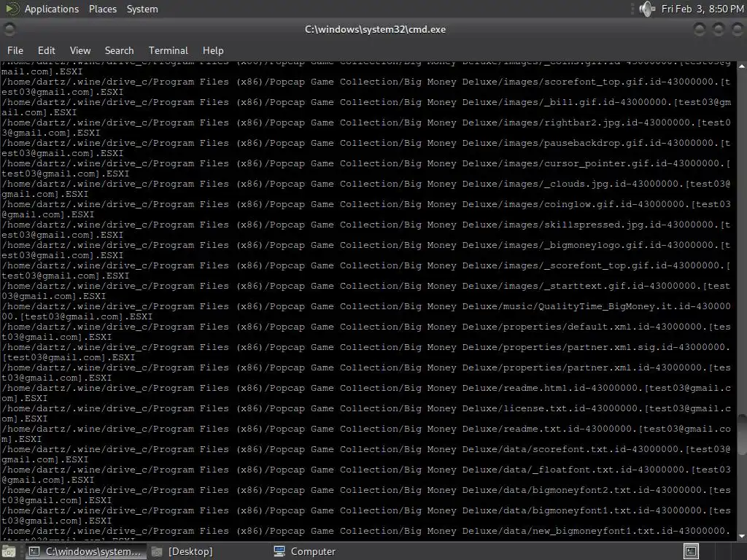The height and width of the screenshot is (560, 747).
Task: Click the window menu button in title bar
Action: [x=9, y=29]
